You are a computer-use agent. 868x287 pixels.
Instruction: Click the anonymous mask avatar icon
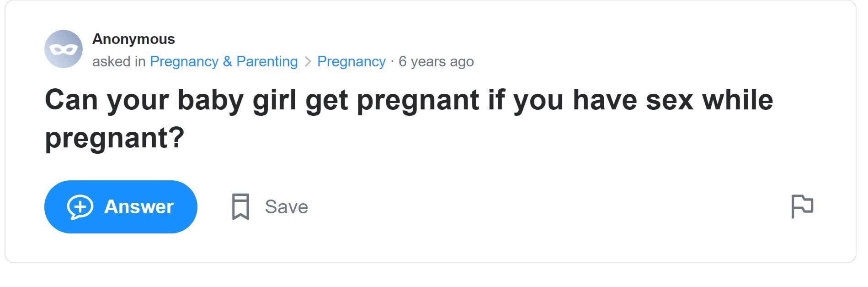(x=63, y=49)
